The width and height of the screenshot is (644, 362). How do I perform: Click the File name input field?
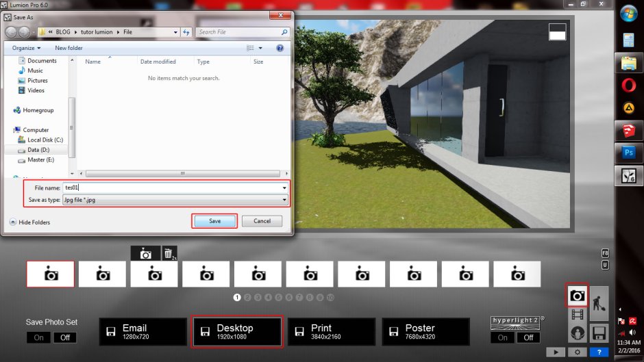171,188
